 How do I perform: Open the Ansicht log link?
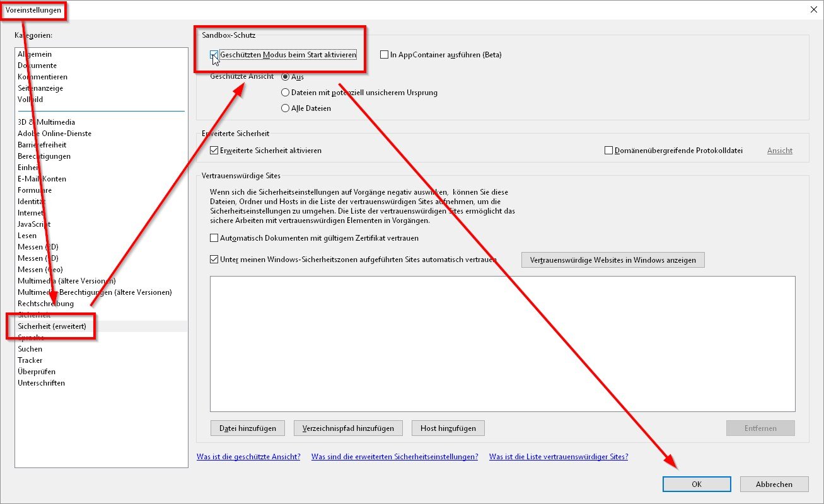coord(779,150)
